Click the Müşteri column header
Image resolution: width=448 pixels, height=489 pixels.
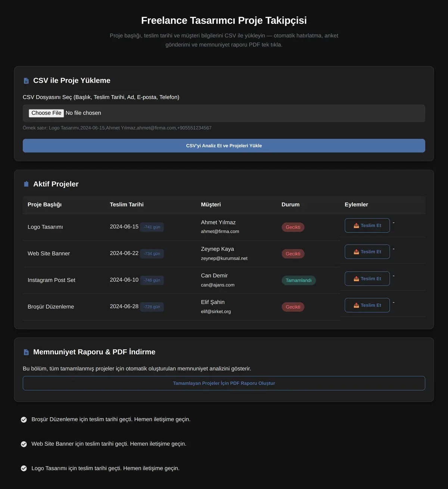(211, 204)
